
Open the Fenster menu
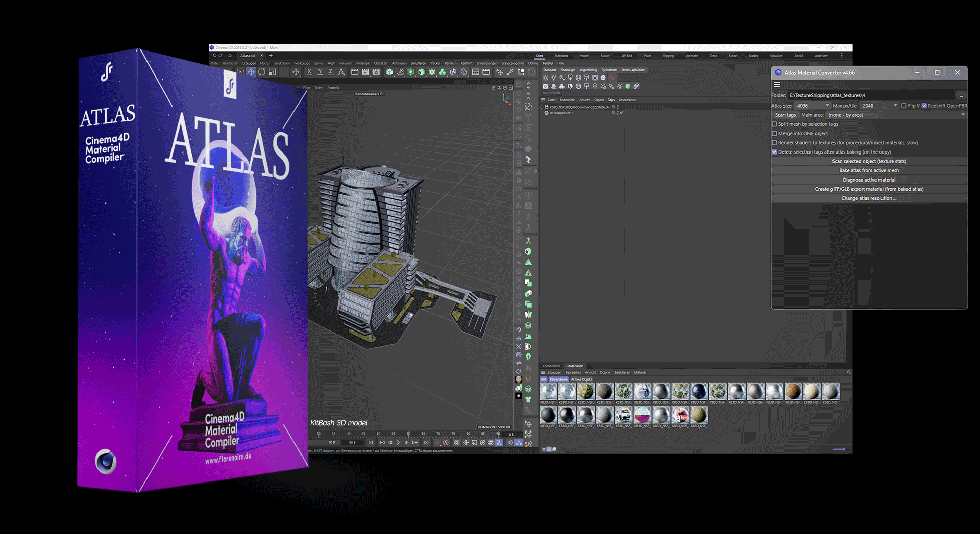(x=548, y=63)
